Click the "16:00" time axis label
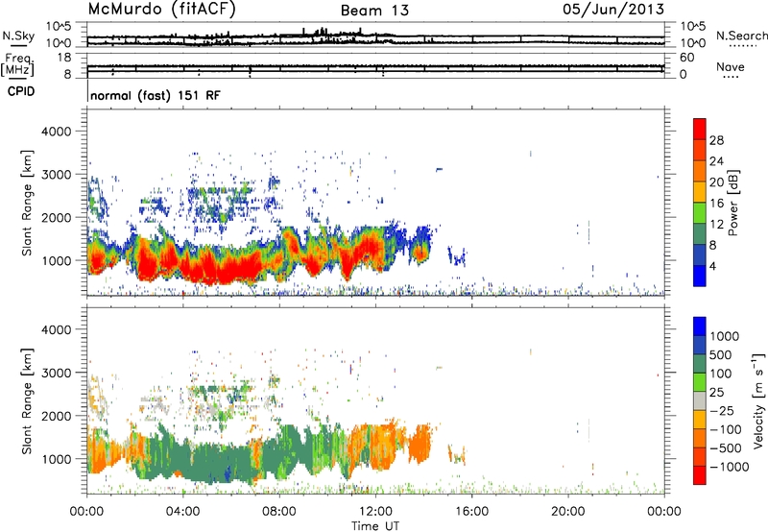Viewport: 768px width, 532px height. pos(471,512)
